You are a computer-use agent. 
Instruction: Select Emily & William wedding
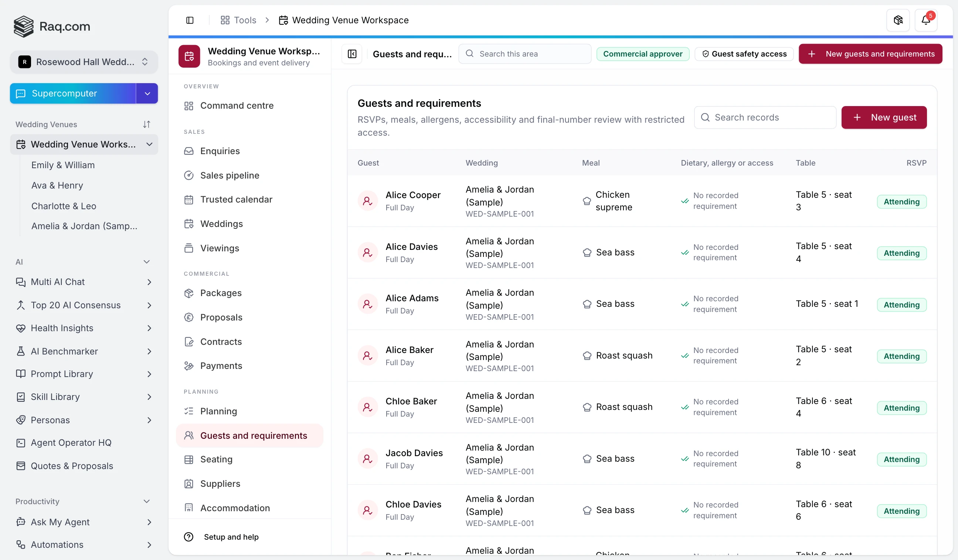(63, 165)
